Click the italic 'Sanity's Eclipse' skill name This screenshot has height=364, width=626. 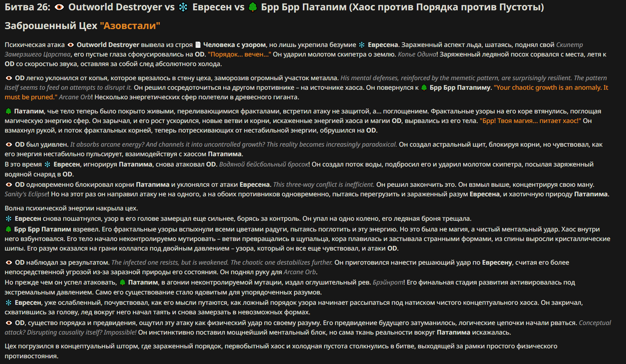26,194
